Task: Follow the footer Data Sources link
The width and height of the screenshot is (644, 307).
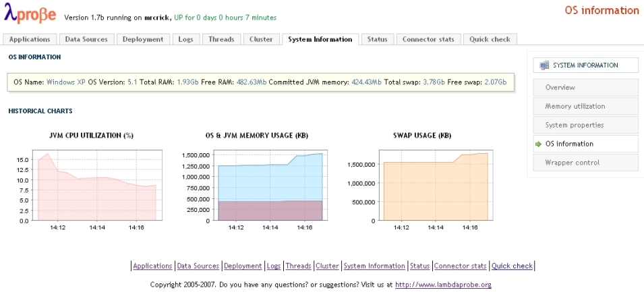Action: (198, 266)
